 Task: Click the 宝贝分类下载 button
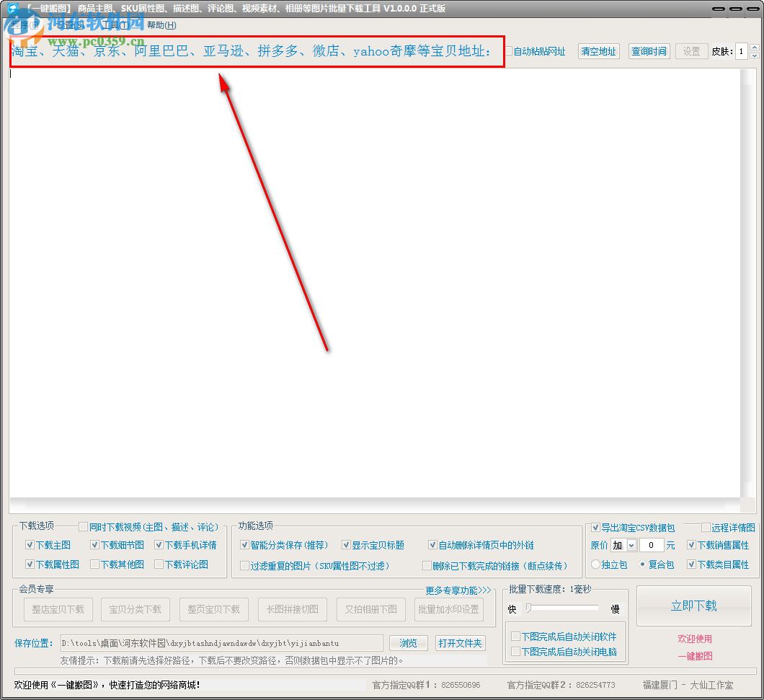pos(135,609)
